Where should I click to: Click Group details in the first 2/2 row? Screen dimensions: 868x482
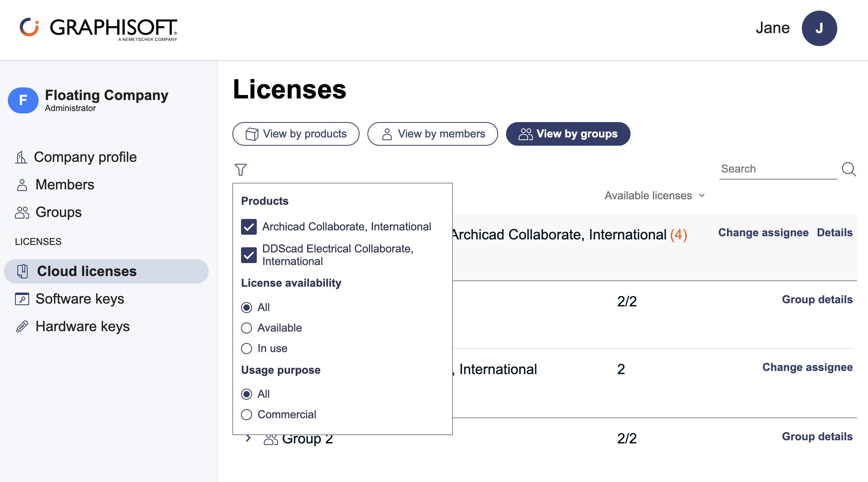[817, 300]
